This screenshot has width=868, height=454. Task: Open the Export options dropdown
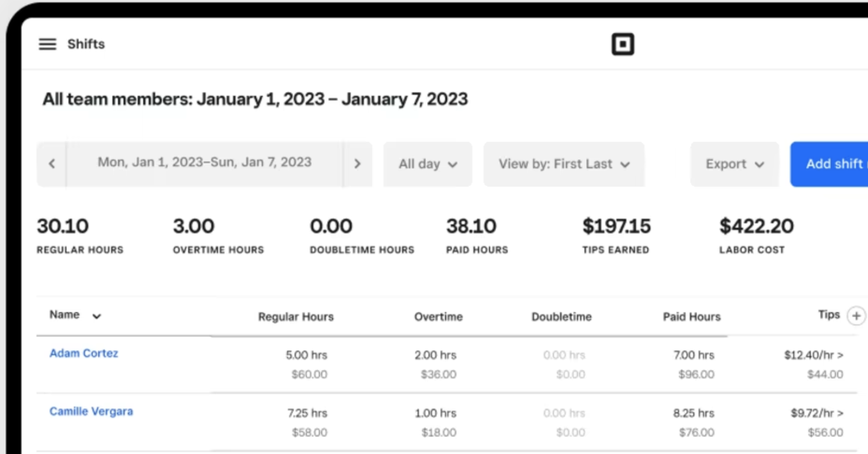tap(734, 164)
